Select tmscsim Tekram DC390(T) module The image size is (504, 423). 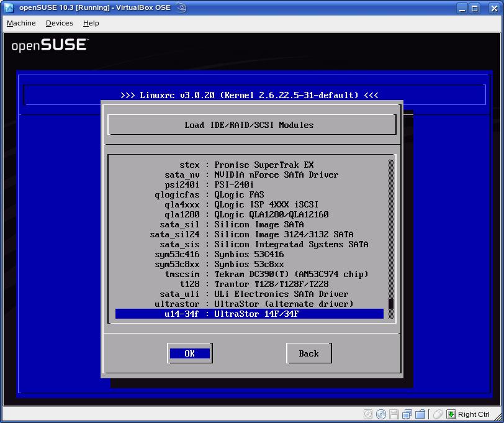250,275
